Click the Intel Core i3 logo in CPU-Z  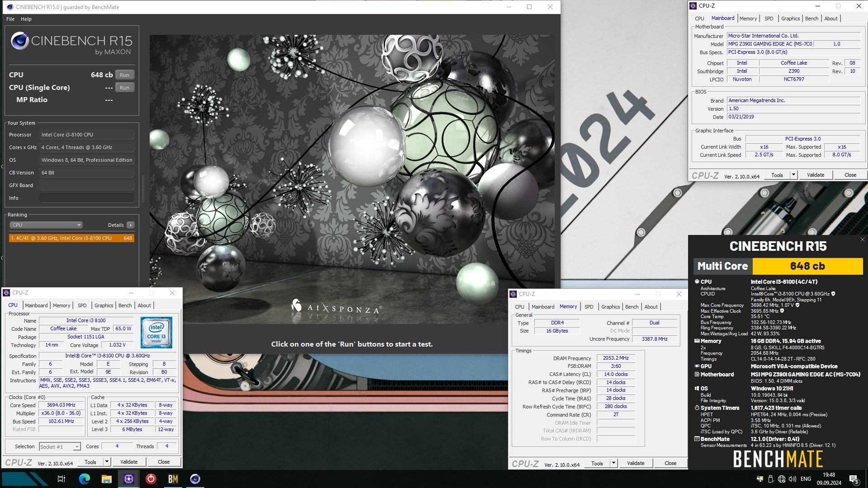pyautogui.click(x=156, y=333)
